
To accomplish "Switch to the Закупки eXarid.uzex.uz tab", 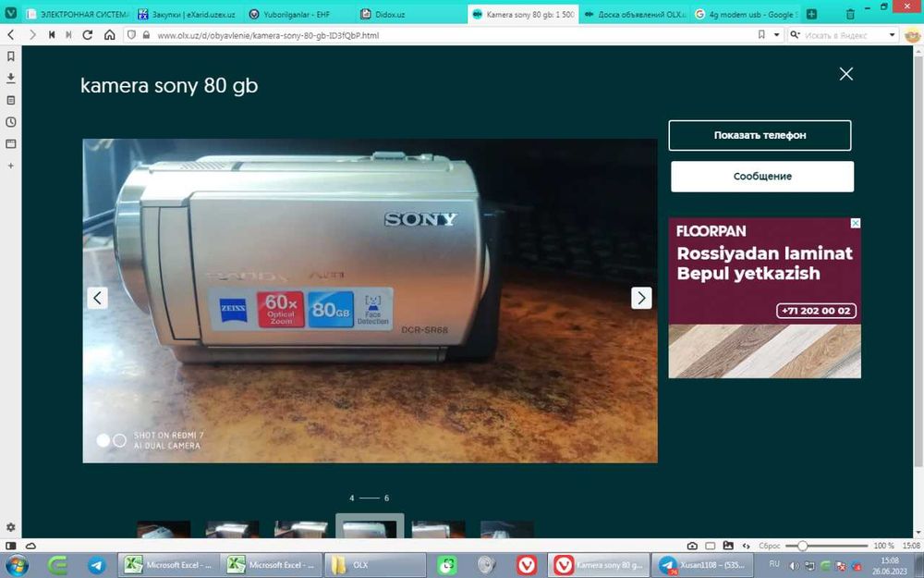I will [188, 14].
